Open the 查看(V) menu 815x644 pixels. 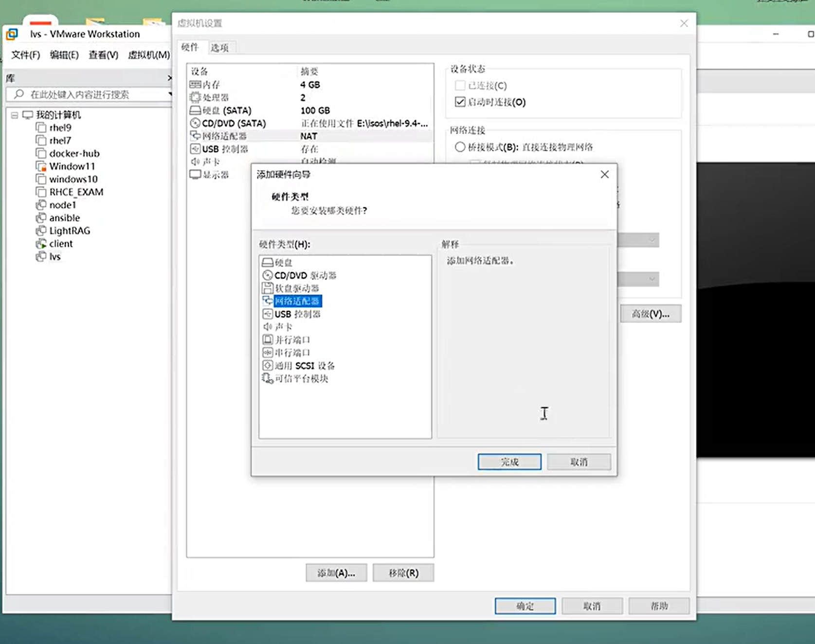[x=103, y=55]
